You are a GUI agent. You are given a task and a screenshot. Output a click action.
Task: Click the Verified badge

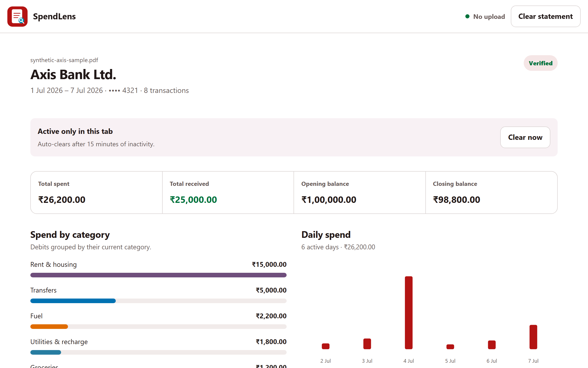pos(540,63)
